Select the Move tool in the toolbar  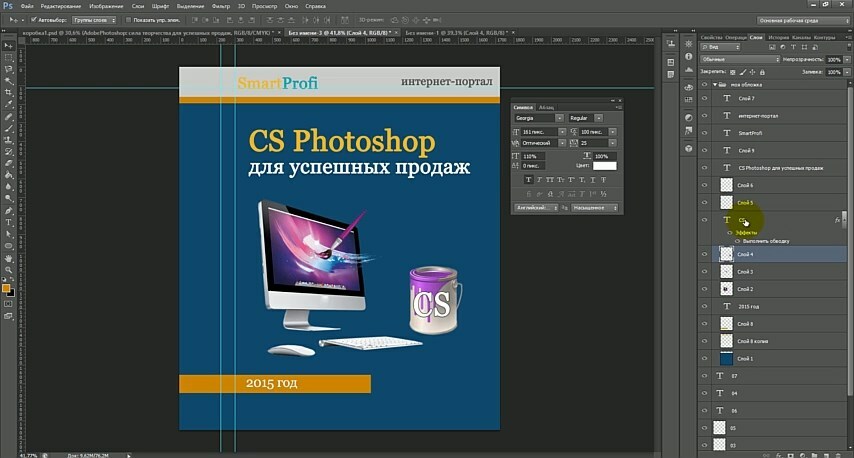[7, 44]
